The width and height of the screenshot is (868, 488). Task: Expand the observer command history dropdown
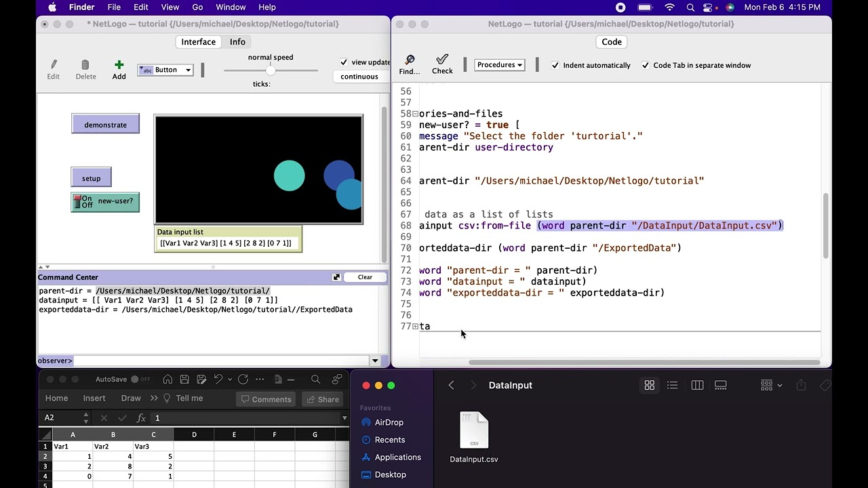[x=375, y=361]
